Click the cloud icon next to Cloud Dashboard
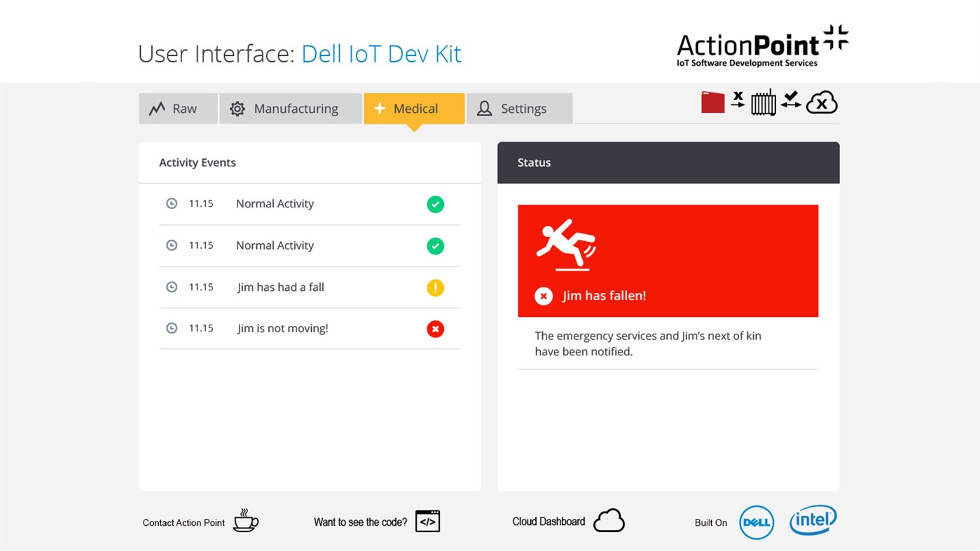Image resolution: width=980 pixels, height=551 pixels. click(609, 520)
